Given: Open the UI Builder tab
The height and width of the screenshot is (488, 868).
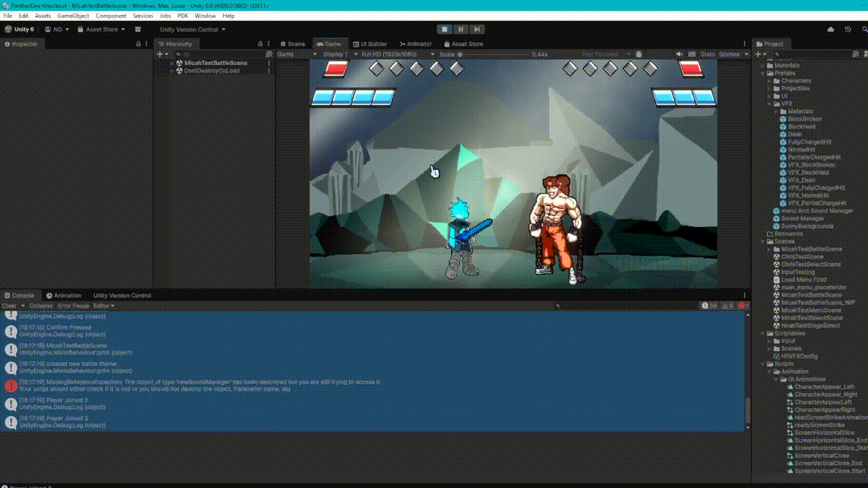Looking at the screenshot, I should coord(370,44).
